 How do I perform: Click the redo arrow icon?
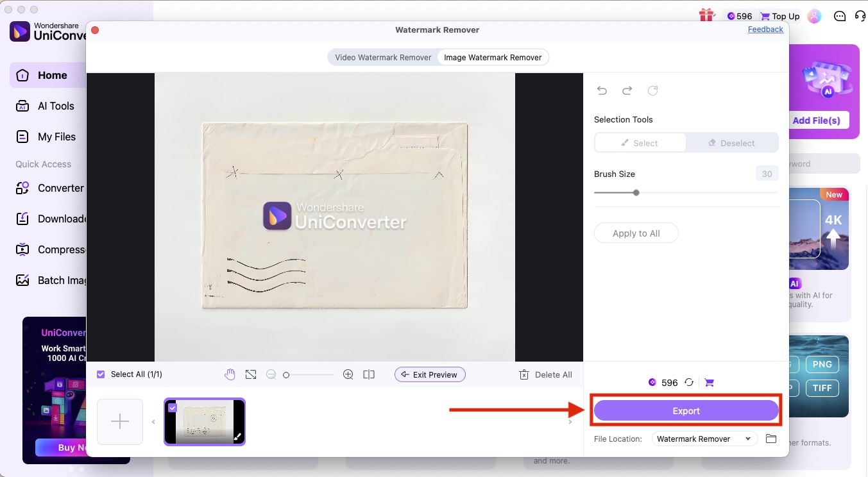point(627,90)
